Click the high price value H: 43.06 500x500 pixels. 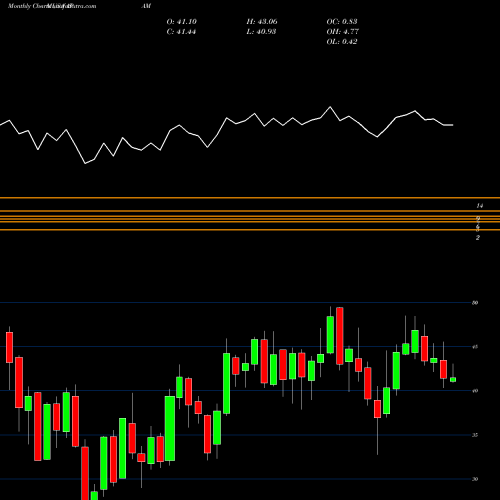click(262, 22)
